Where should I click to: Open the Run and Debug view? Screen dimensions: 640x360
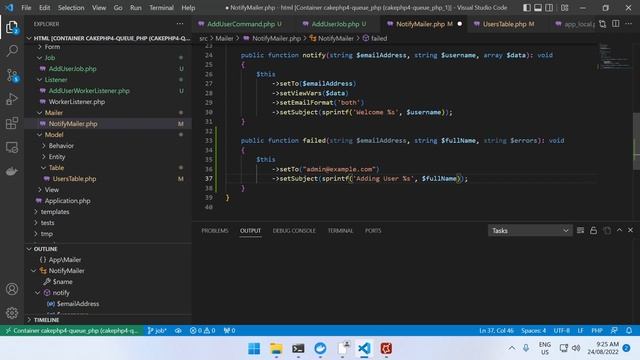click(x=12, y=99)
